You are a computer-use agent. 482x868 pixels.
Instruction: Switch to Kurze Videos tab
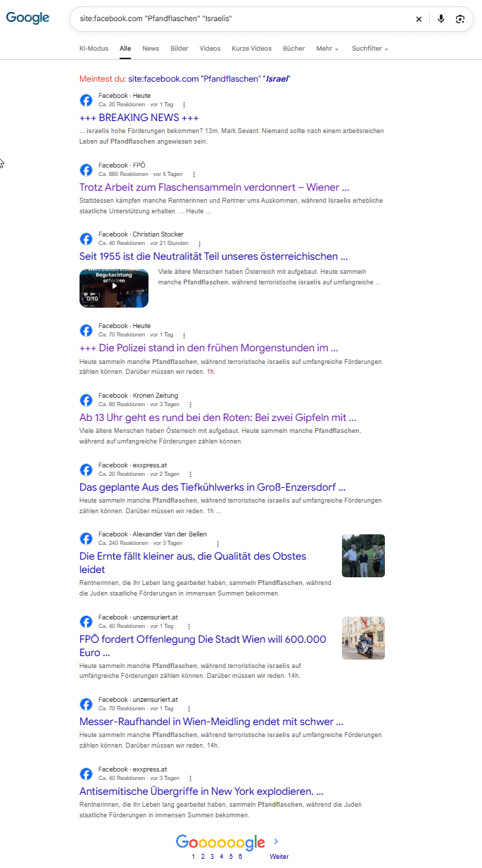click(251, 49)
